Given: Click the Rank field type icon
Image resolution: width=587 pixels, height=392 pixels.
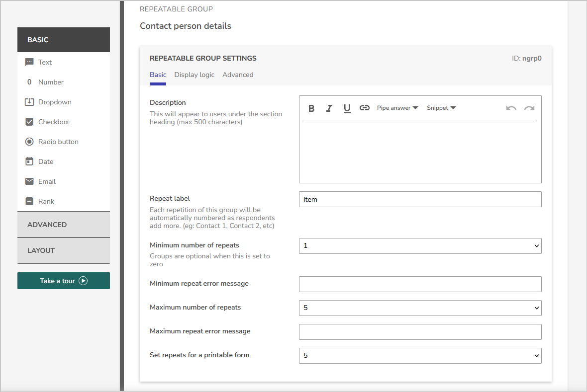Looking at the screenshot, I should (29, 201).
